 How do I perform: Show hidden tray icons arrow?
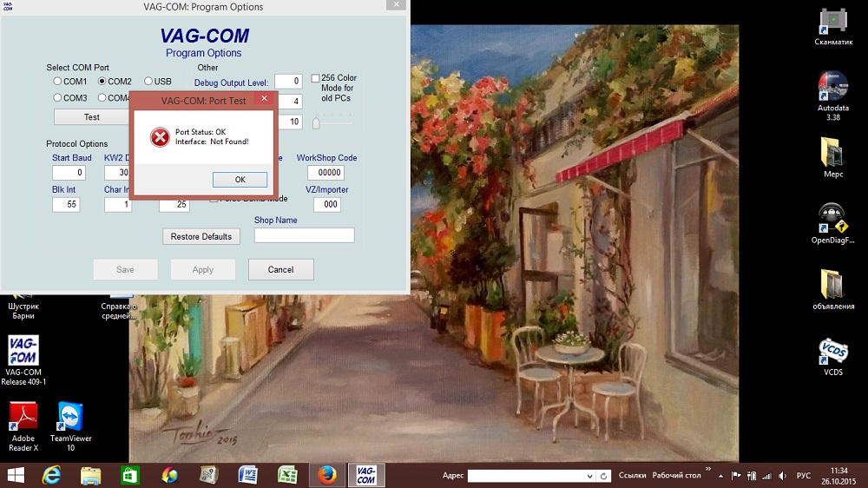point(720,476)
